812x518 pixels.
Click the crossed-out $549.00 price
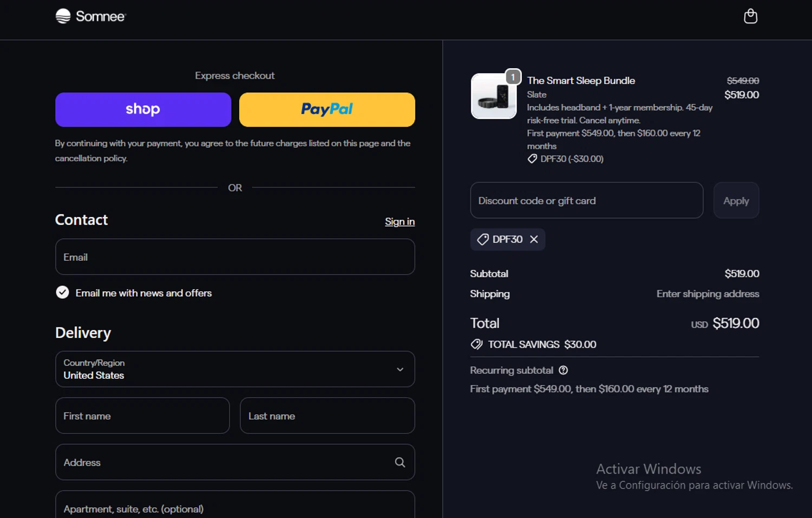coord(743,81)
